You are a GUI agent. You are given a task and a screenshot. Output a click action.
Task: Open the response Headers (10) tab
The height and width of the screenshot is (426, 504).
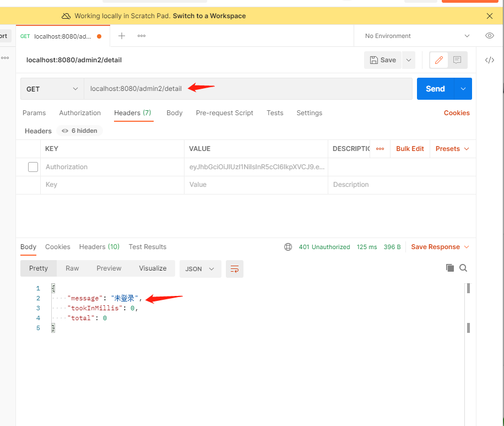click(x=99, y=247)
